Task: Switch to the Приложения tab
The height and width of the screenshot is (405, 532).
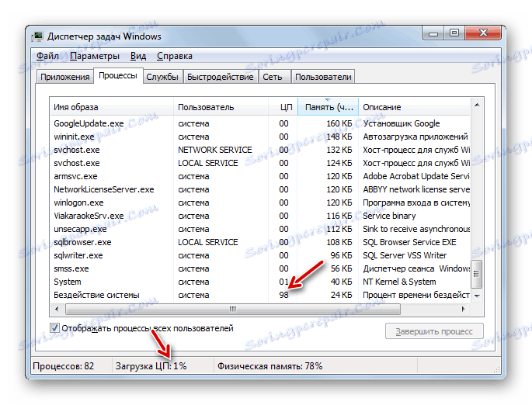Action: click(x=64, y=77)
